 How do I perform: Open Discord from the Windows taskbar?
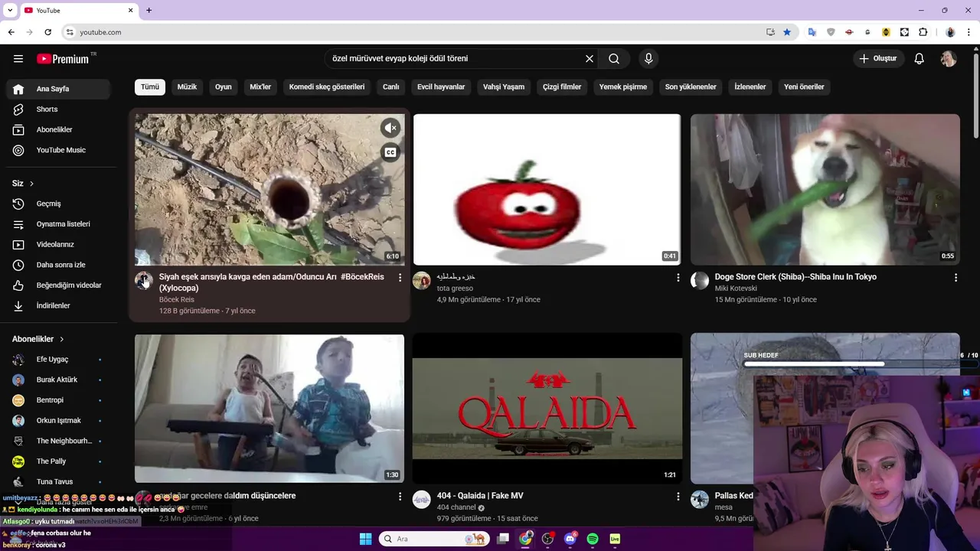pos(570,539)
